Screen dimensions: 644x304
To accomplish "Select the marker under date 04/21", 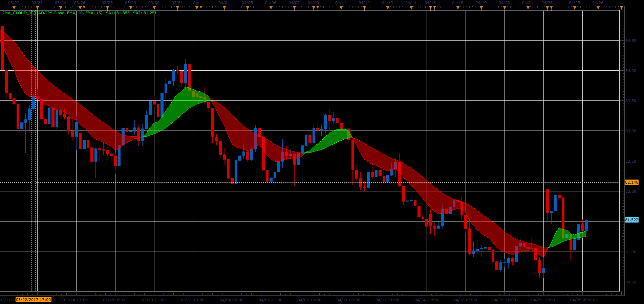I will point(528,7).
